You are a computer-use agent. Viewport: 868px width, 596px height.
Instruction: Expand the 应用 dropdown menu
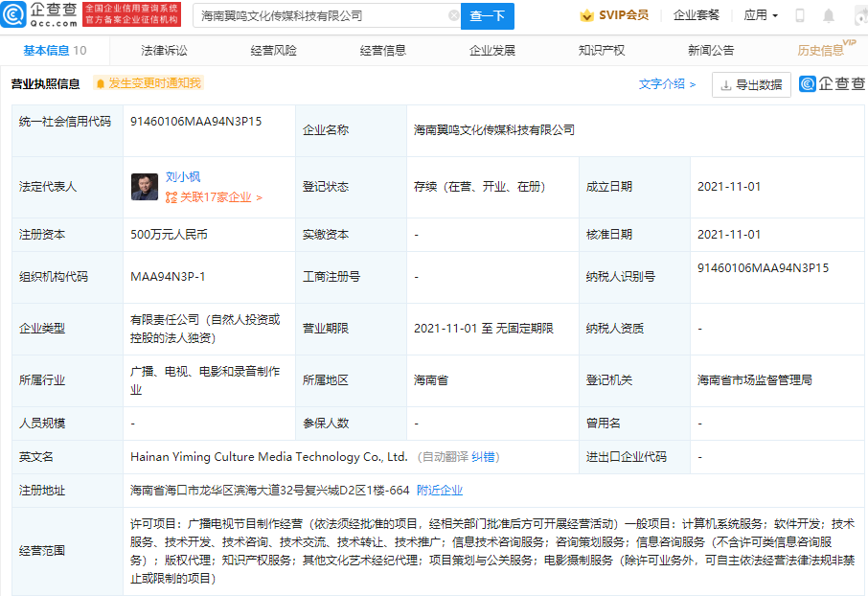(761, 15)
